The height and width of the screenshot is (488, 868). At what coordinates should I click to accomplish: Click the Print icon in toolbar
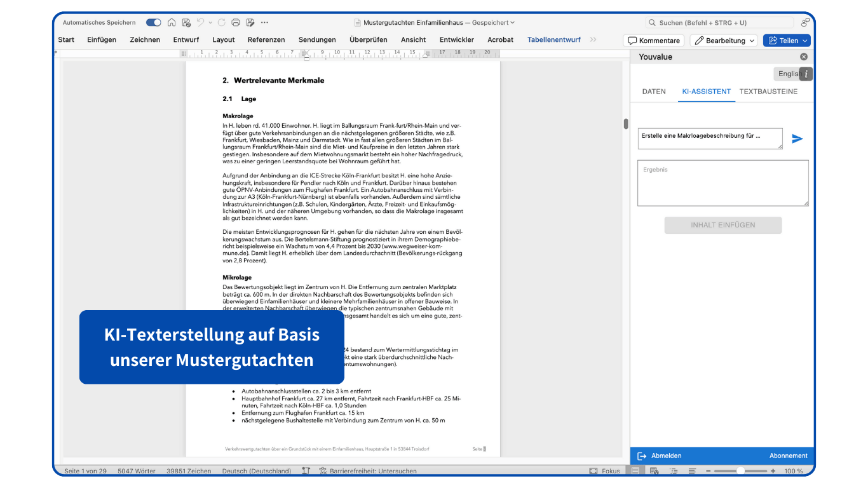pos(236,23)
